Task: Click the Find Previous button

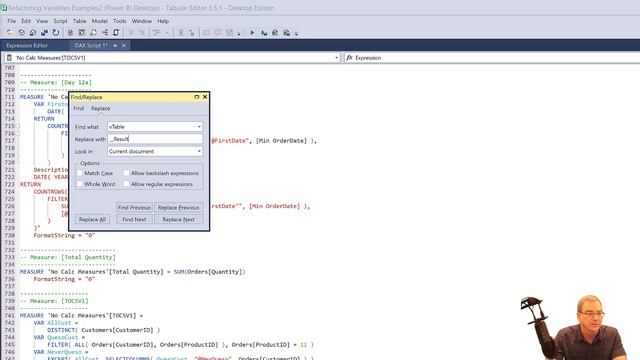Action: click(134, 208)
